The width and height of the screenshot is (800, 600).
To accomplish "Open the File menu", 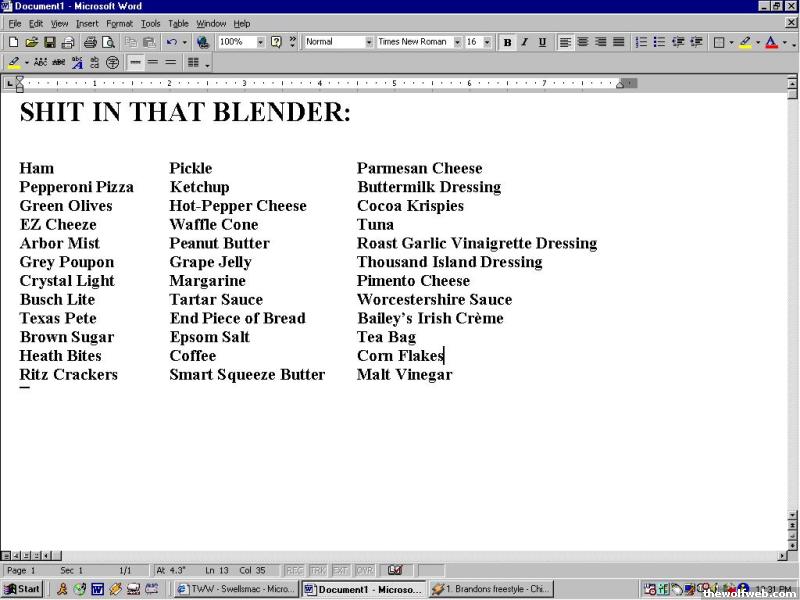I will pyautogui.click(x=15, y=23).
